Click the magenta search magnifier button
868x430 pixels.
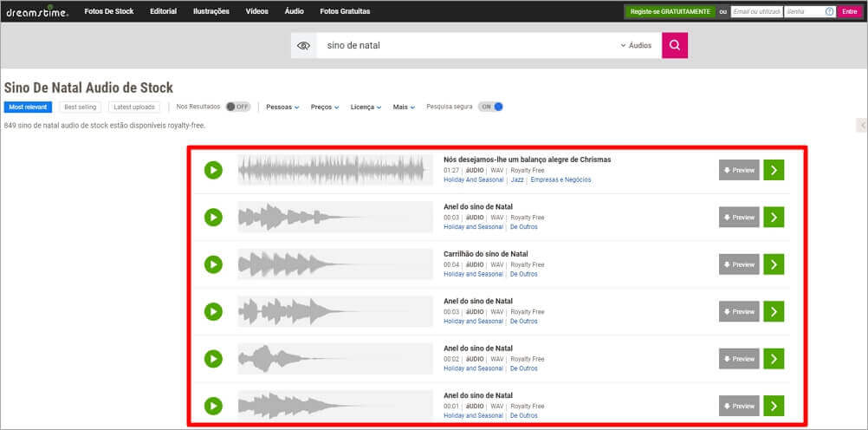(x=675, y=45)
